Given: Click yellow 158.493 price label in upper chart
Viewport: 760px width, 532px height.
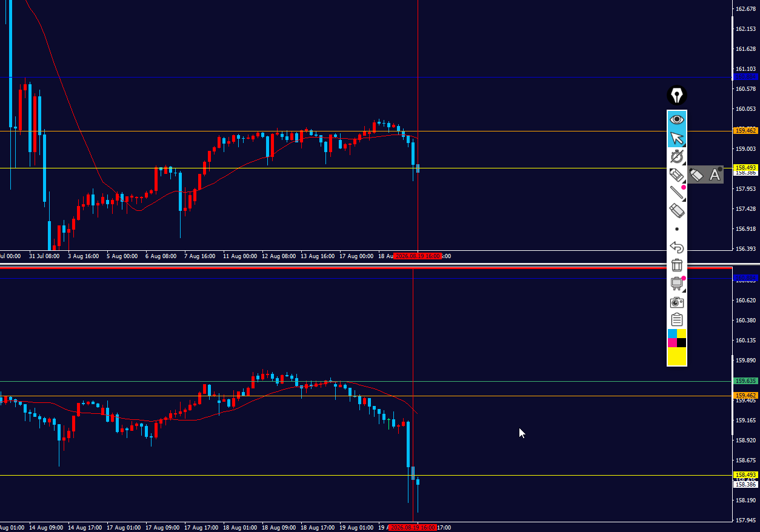Looking at the screenshot, I should 745,168.
